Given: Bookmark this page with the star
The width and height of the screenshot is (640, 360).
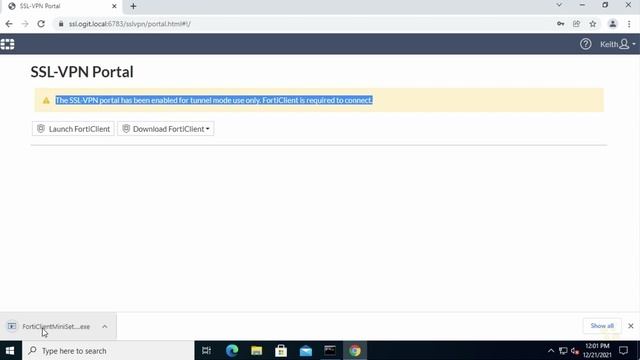Looking at the screenshot, I should pyautogui.click(x=593, y=24).
